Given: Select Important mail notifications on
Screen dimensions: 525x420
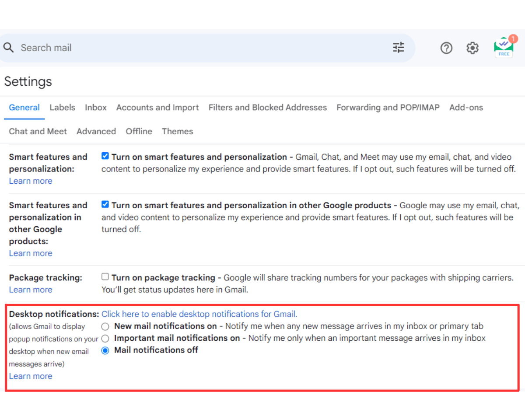Looking at the screenshot, I should click(105, 338).
